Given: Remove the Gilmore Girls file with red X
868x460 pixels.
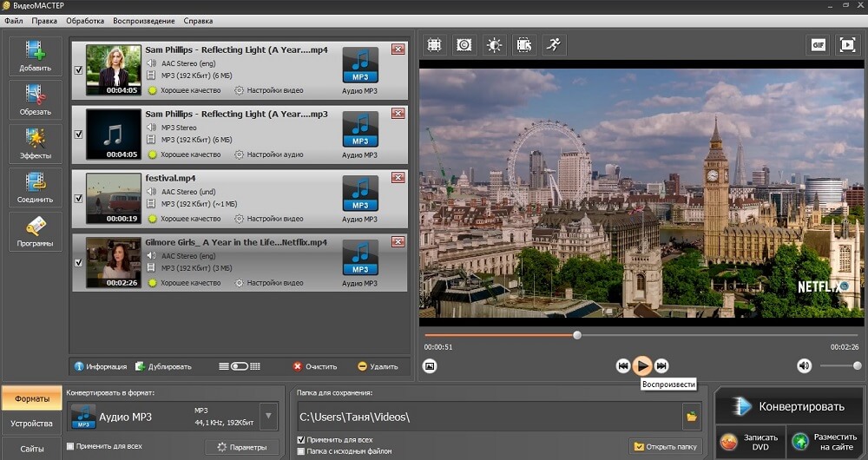Looking at the screenshot, I should point(398,242).
